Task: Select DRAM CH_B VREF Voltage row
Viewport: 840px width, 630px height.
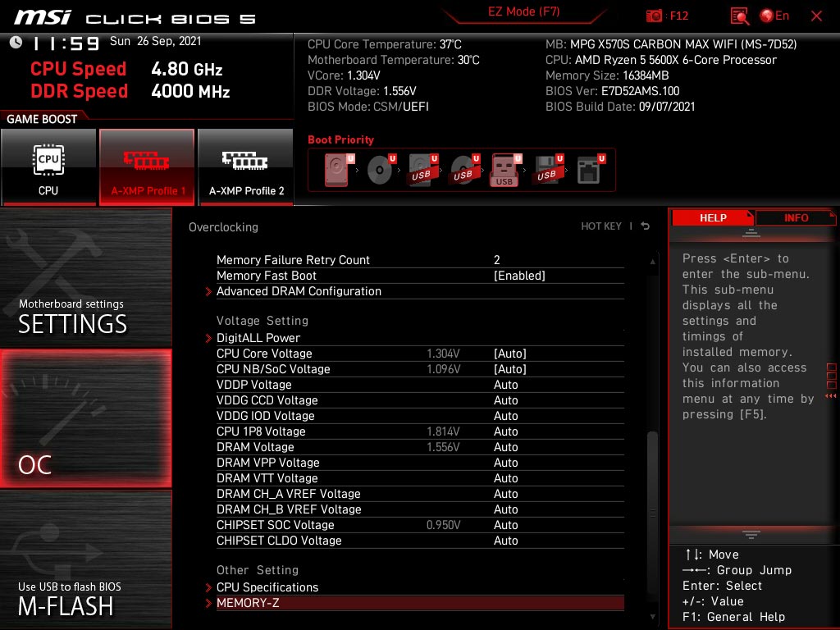Action: coord(420,509)
